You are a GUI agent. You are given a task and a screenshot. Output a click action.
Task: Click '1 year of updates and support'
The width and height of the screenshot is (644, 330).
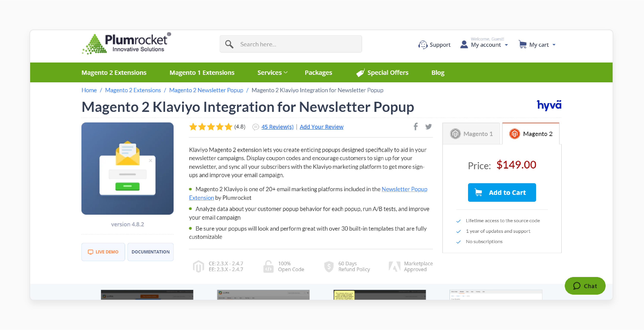pos(498,231)
